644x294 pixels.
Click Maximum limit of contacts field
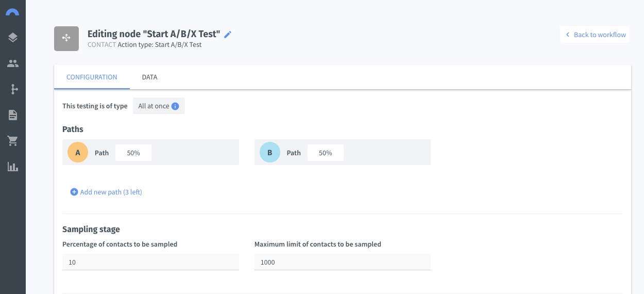pos(343,262)
